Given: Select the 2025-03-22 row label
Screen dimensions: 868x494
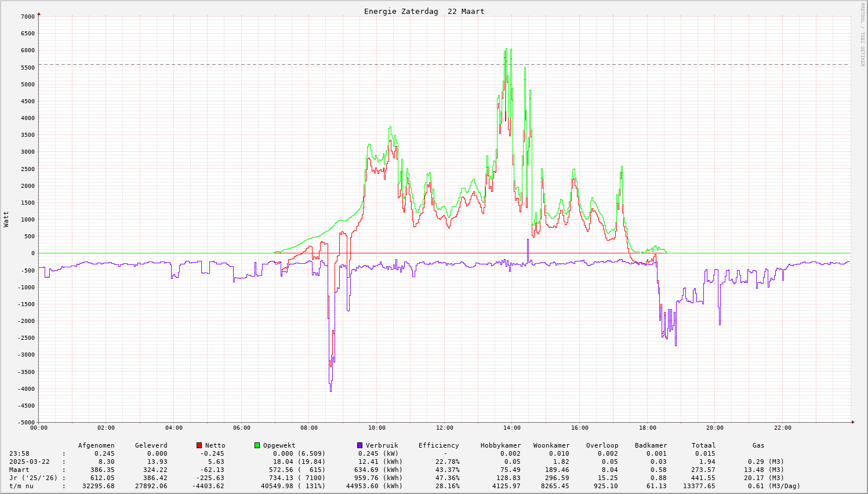Looking at the screenshot, I should click(x=29, y=462).
